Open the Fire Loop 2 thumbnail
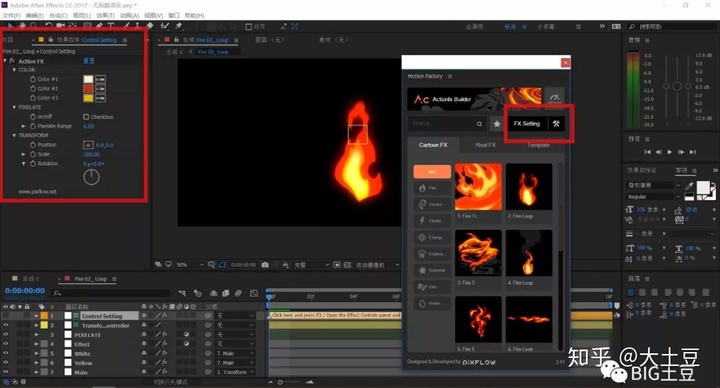 529,187
